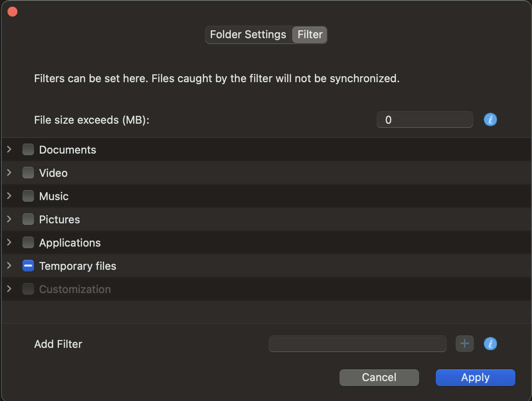Check the Applications checkbox
Viewport: 532px width, 401px height.
28,242
